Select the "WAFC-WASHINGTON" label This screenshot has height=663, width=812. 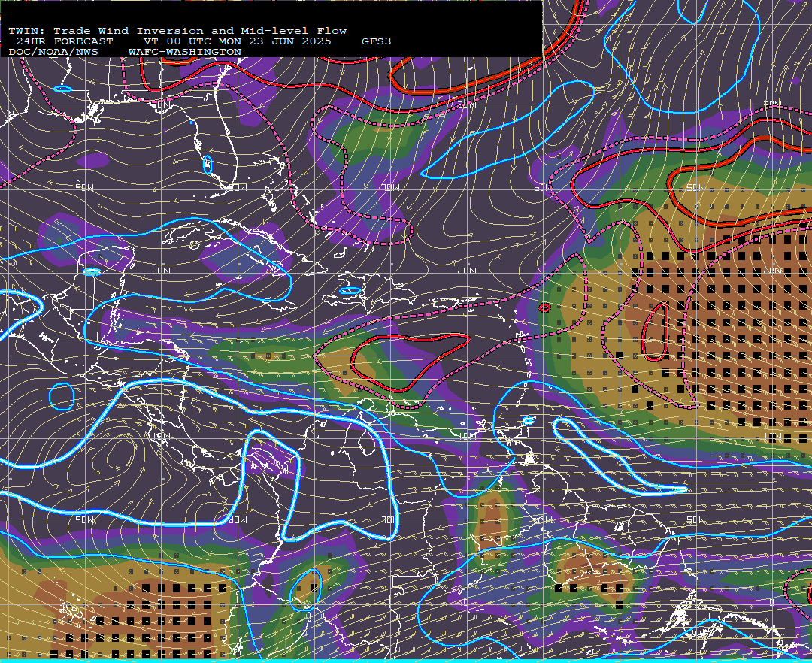tap(185, 53)
